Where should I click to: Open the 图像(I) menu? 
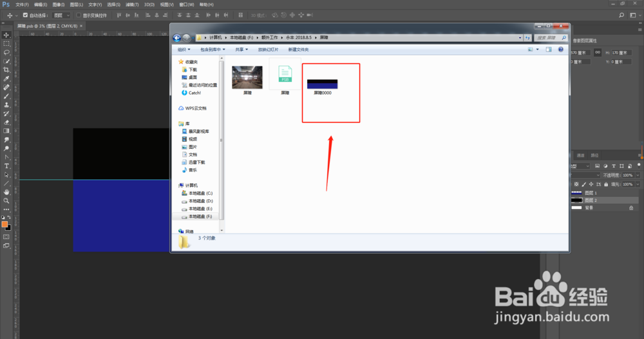tap(59, 5)
